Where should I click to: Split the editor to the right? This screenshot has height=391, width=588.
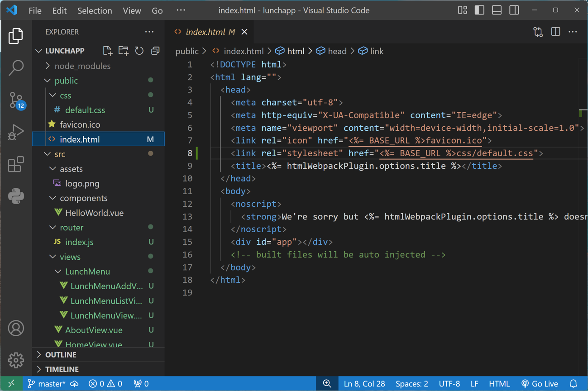pos(555,32)
